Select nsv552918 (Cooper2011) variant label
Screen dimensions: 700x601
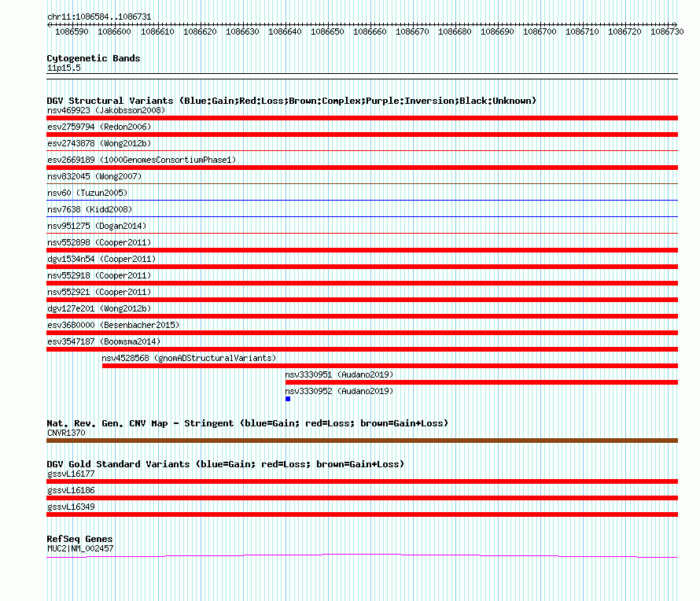point(99,275)
